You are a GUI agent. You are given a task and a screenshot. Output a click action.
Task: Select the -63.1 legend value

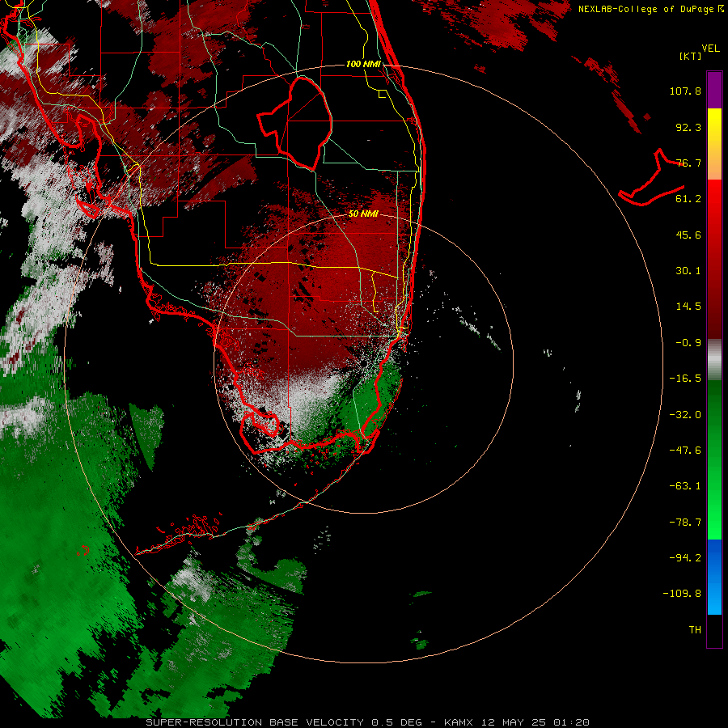685,486
